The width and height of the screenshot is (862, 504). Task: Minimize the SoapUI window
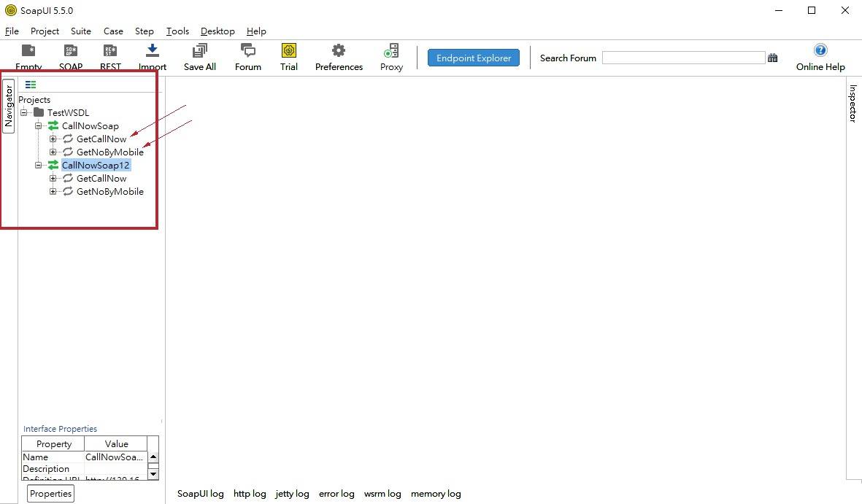(779, 10)
